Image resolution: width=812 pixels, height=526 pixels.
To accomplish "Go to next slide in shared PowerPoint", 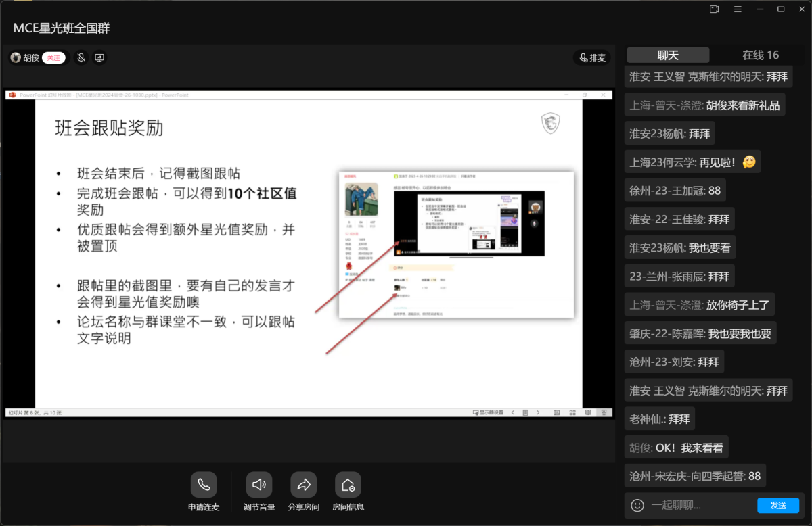I will 538,412.
